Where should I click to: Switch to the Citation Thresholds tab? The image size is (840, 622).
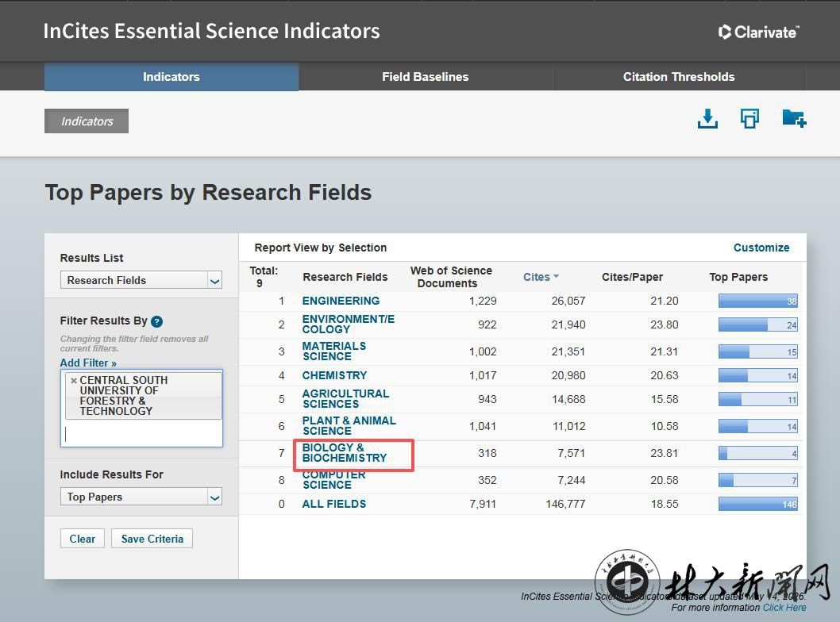[679, 76]
